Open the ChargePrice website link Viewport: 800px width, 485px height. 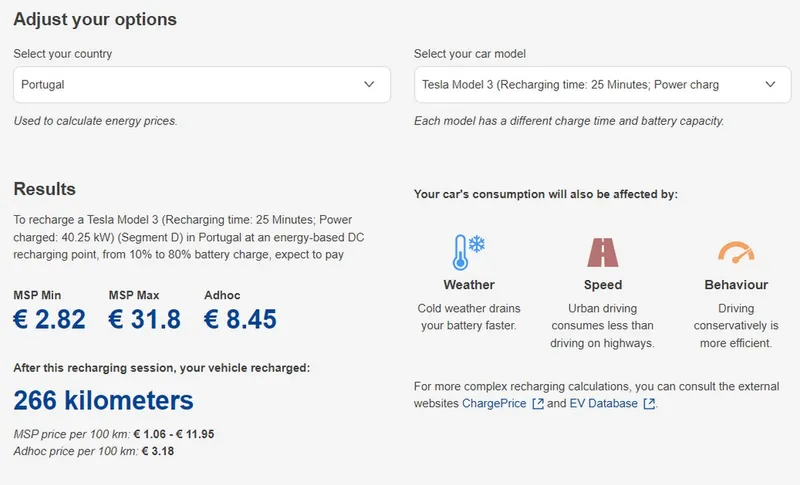pos(494,404)
